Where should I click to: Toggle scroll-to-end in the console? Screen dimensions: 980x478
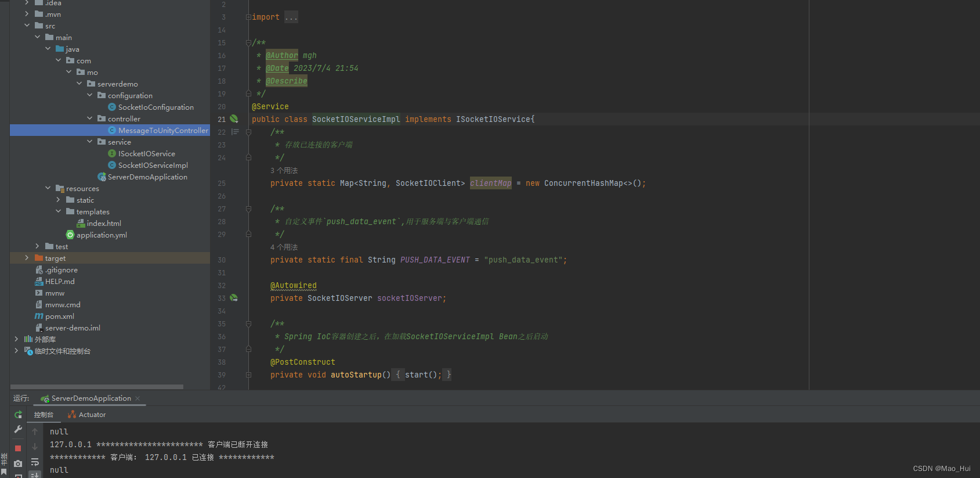tap(35, 475)
